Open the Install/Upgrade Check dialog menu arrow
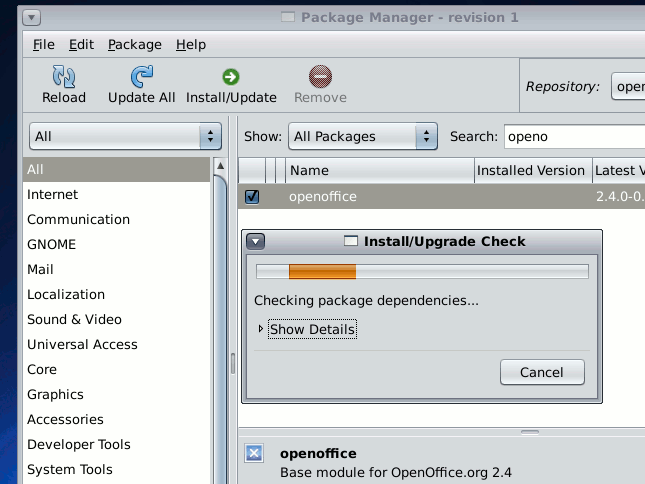Image resolution: width=645 pixels, height=484 pixels. click(255, 241)
